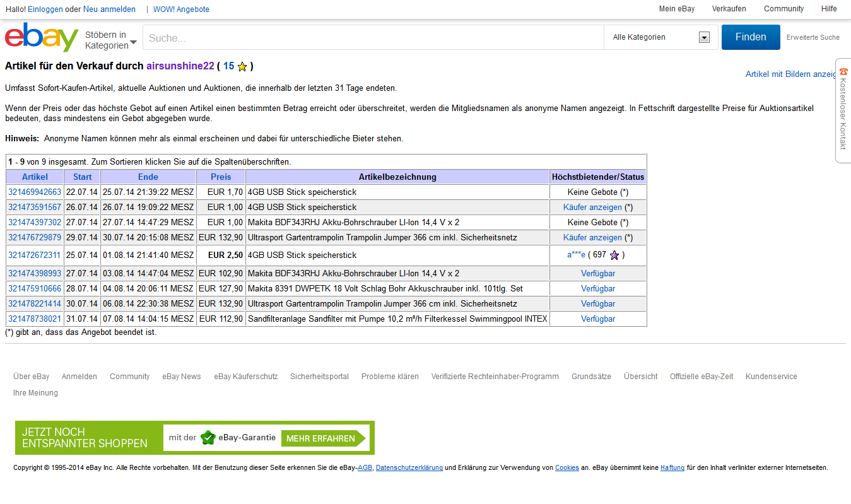Image resolution: width=851 pixels, height=504 pixels.
Task: Sort table by Start column header
Action: [82, 177]
